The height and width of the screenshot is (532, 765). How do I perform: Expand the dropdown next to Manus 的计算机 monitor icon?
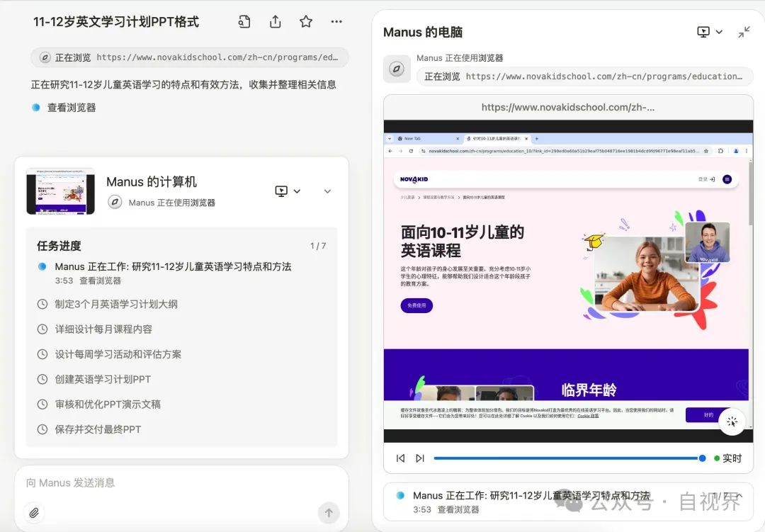pos(297,191)
